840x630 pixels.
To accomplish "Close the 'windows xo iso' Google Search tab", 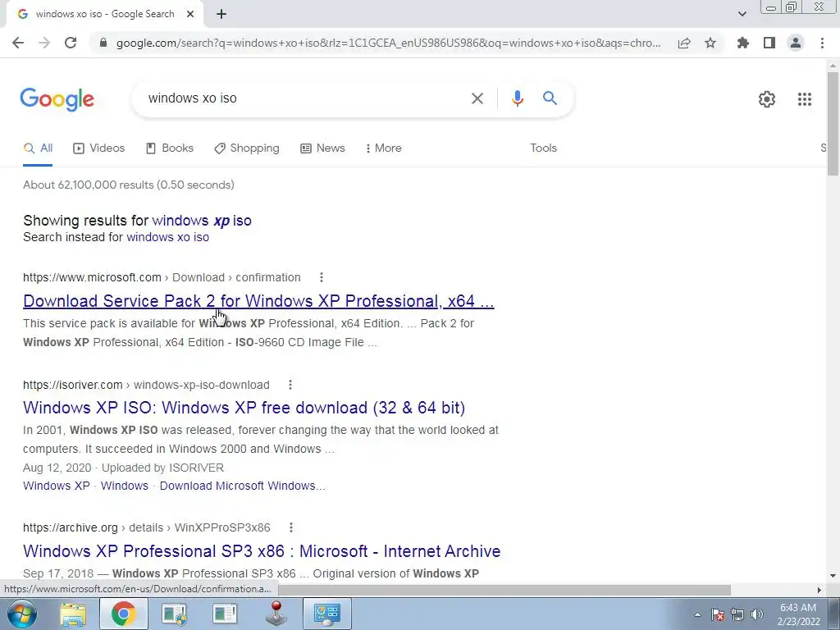I will pyautogui.click(x=190, y=15).
